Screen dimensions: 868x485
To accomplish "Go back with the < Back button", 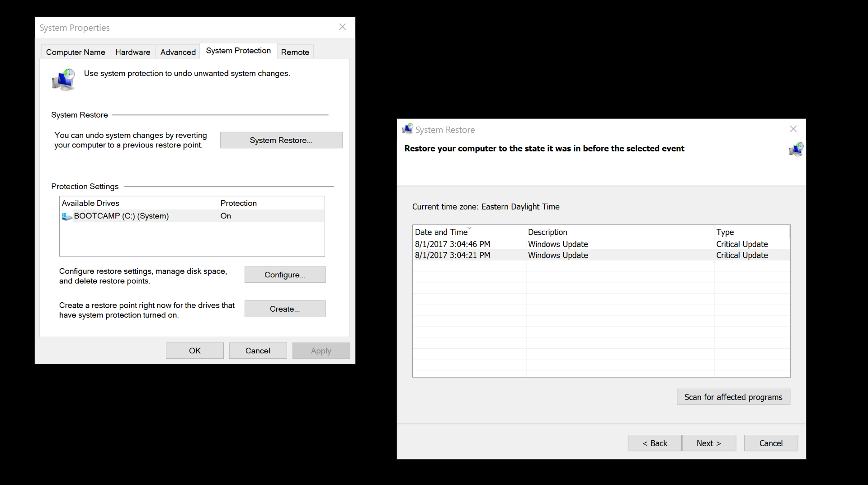I will 655,443.
